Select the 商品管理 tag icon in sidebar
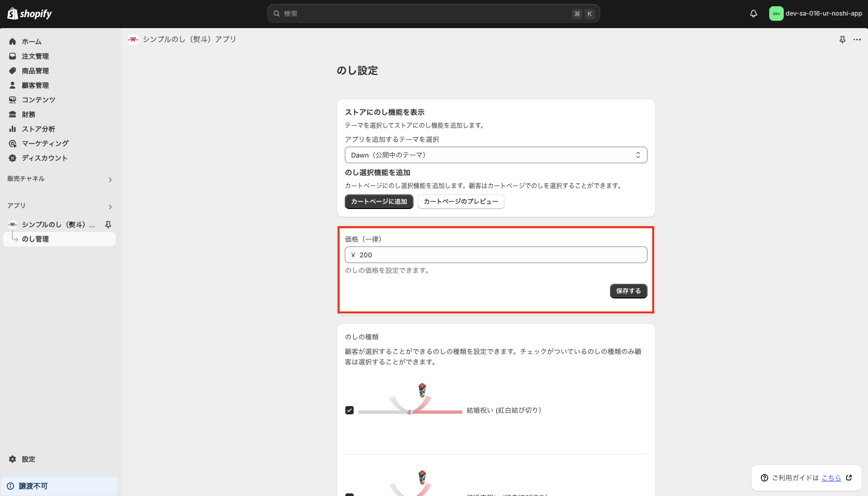Image resolution: width=868 pixels, height=496 pixels. coord(12,70)
